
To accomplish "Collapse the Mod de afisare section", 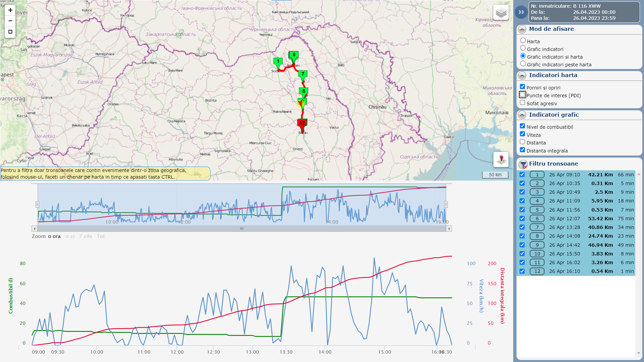I will tap(522, 29).
